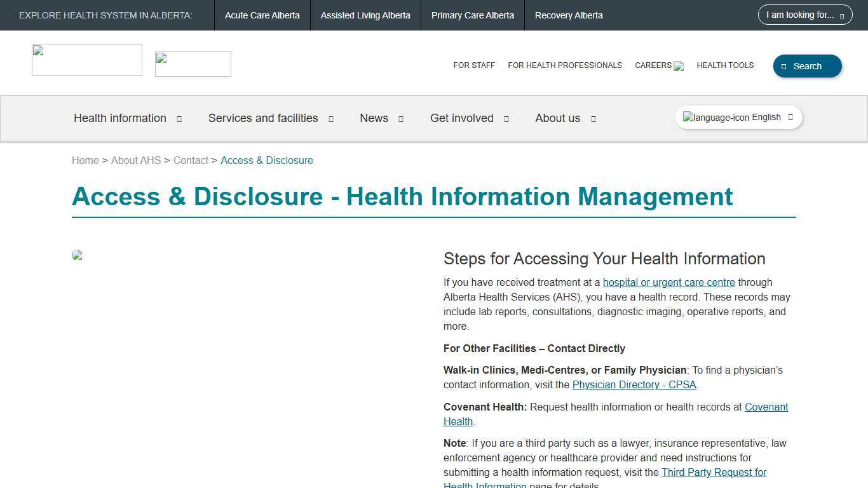Go to Home via the breadcrumb

(x=85, y=160)
